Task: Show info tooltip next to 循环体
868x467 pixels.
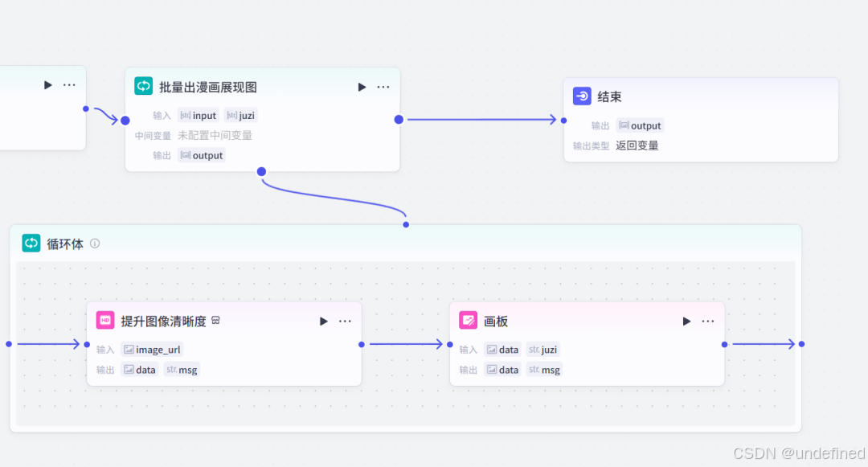Action: [x=95, y=244]
